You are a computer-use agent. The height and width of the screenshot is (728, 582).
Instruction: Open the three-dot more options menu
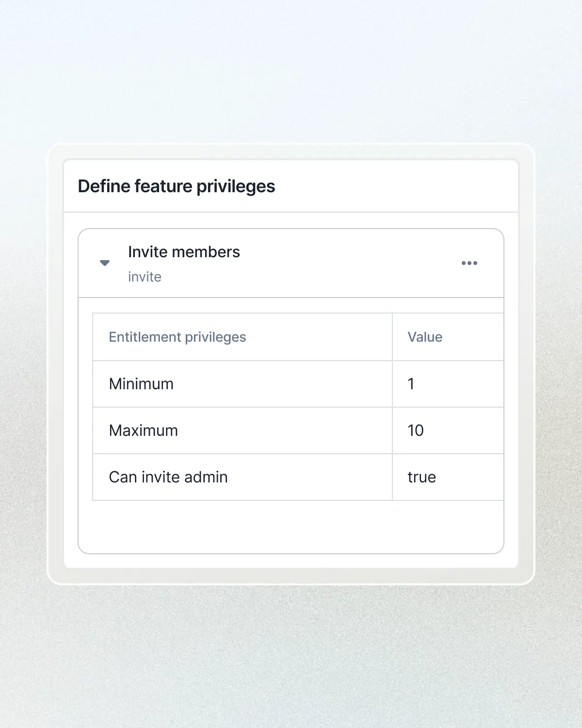[469, 263]
